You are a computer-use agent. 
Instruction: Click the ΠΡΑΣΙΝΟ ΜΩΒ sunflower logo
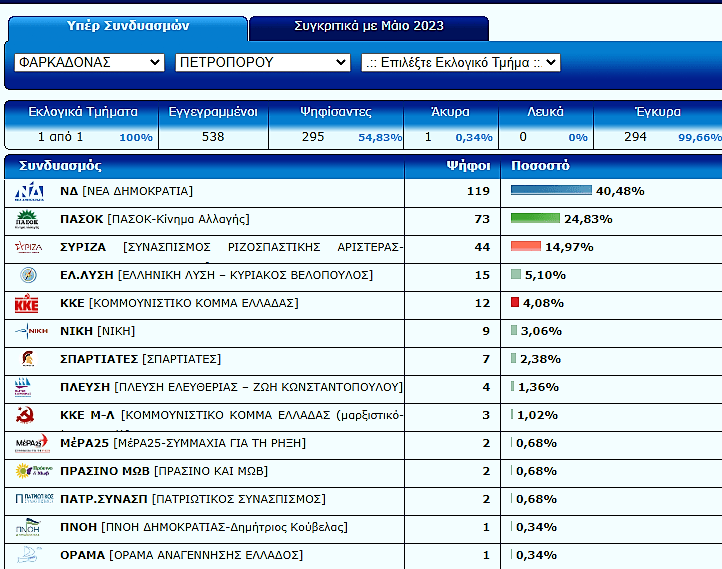[x=28, y=471]
